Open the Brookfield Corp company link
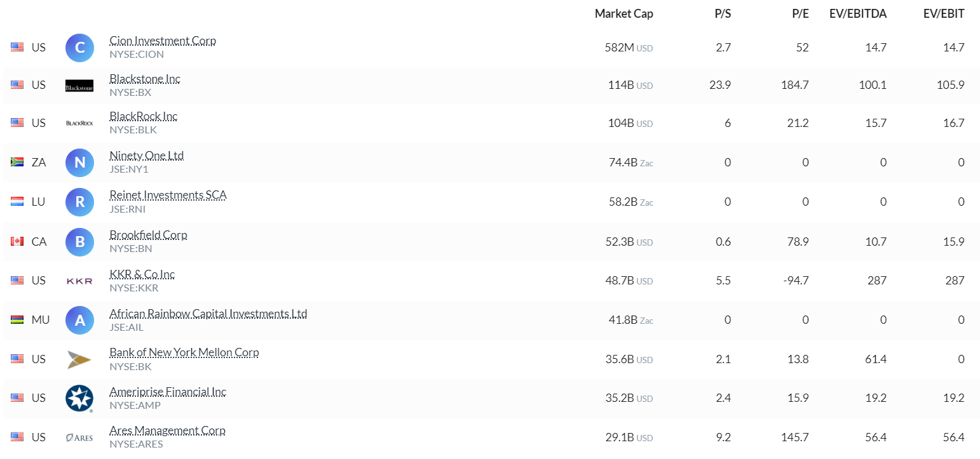 click(x=148, y=235)
